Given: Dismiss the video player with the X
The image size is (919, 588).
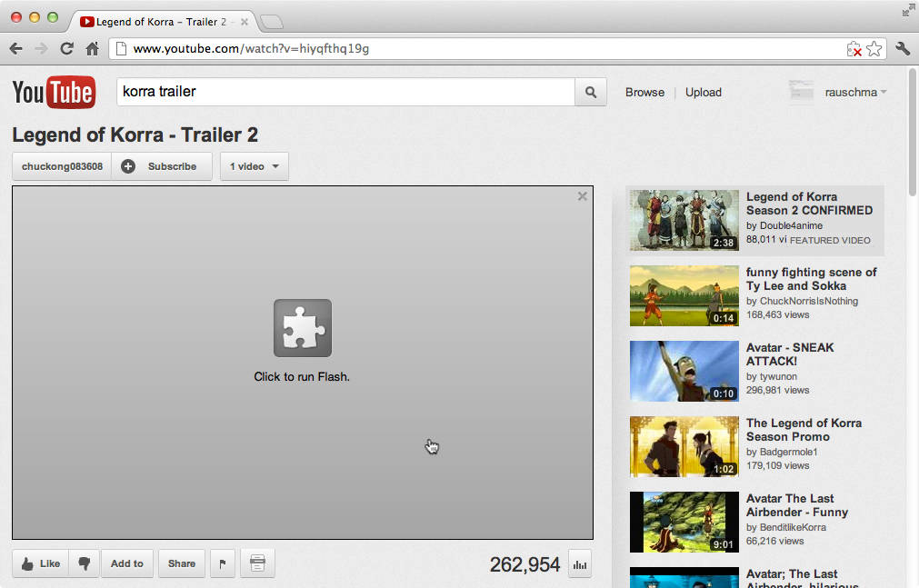Looking at the screenshot, I should click(x=582, y=196).
